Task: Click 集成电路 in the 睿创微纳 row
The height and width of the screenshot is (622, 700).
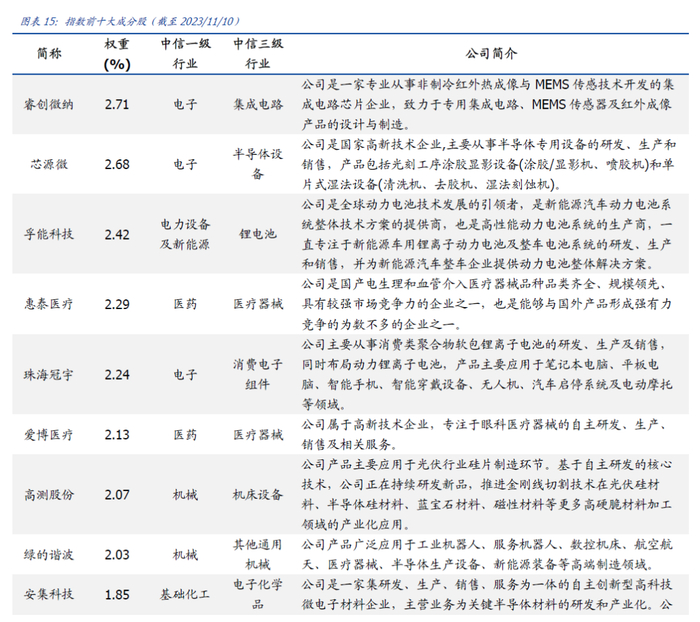Action: coord(258,104)
